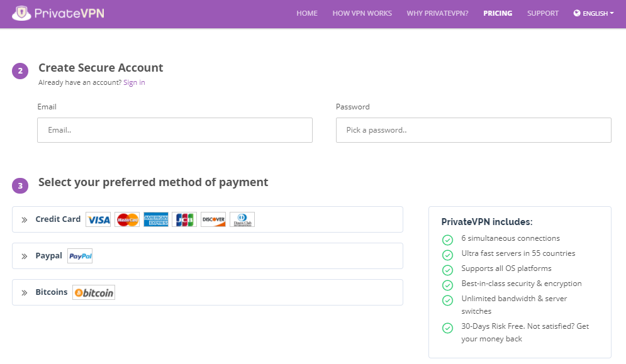Click the Email field label
626x364 pixels.
point(47,107)
